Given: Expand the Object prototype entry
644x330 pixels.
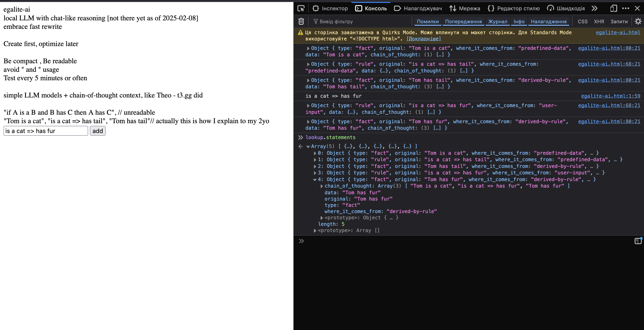Looking at the screenshot, I should coord(322,218).
